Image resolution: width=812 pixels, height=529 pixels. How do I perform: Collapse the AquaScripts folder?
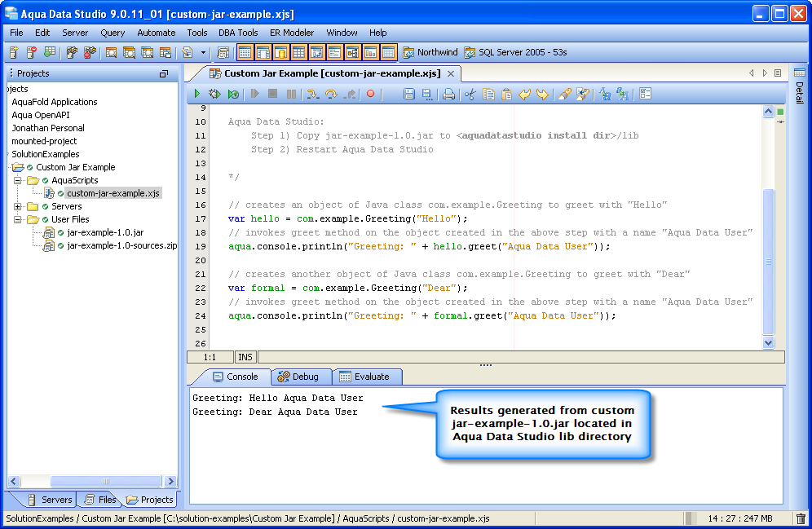[18, 180]
